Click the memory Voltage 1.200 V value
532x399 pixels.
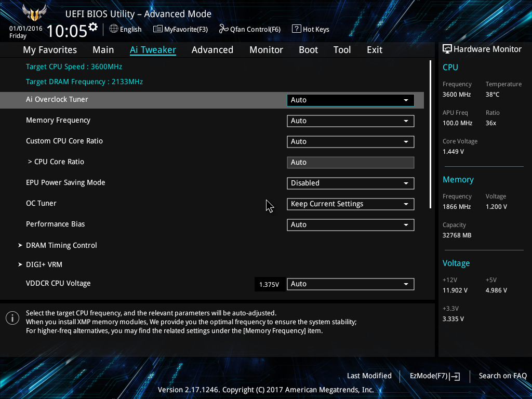[x=496, y=207]
